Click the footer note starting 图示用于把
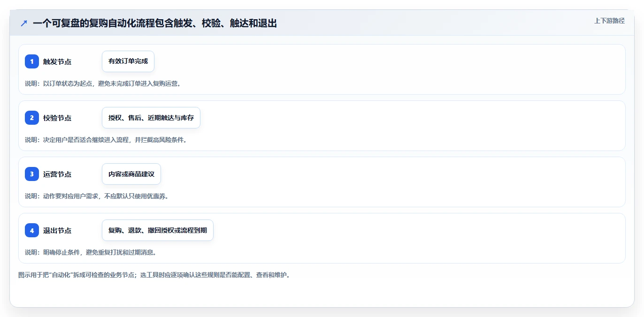The height and width of the screenshot is (317, 644). tap(154, 275)
